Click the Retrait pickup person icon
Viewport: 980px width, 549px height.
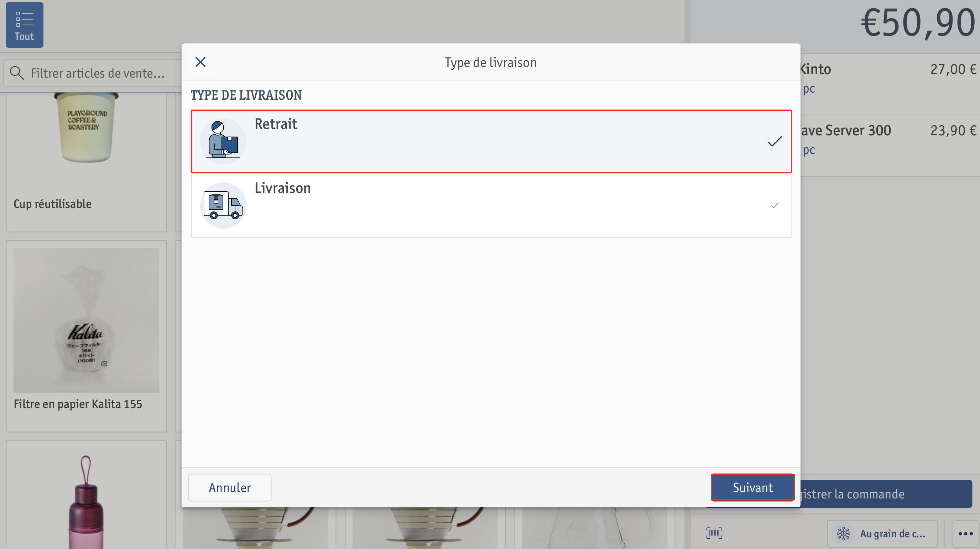[223, 141]
